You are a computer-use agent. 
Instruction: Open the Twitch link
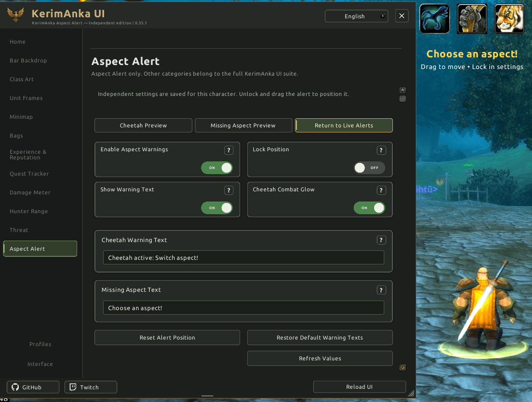[x=90, y=387]
